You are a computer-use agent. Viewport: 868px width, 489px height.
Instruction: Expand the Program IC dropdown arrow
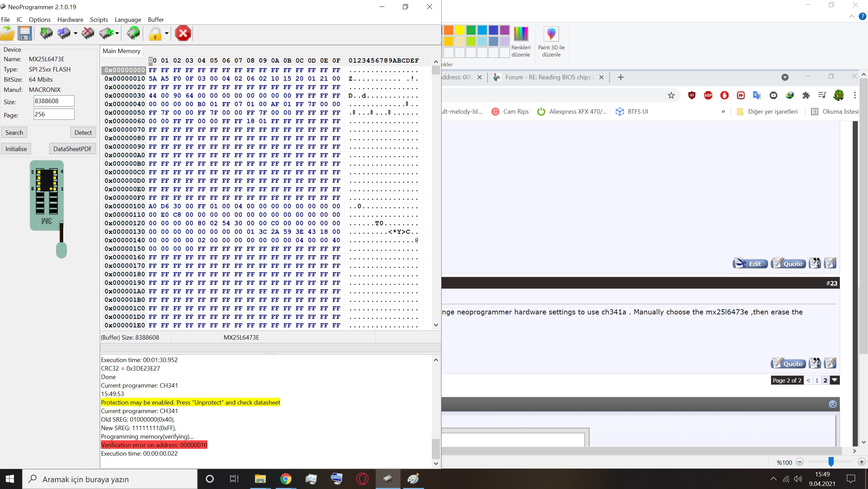point(75,33)
